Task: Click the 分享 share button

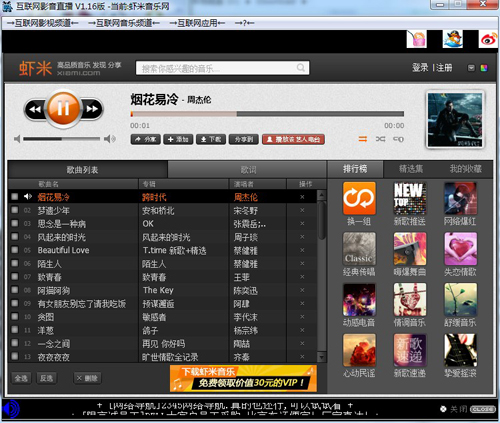Action: point(146,139)
